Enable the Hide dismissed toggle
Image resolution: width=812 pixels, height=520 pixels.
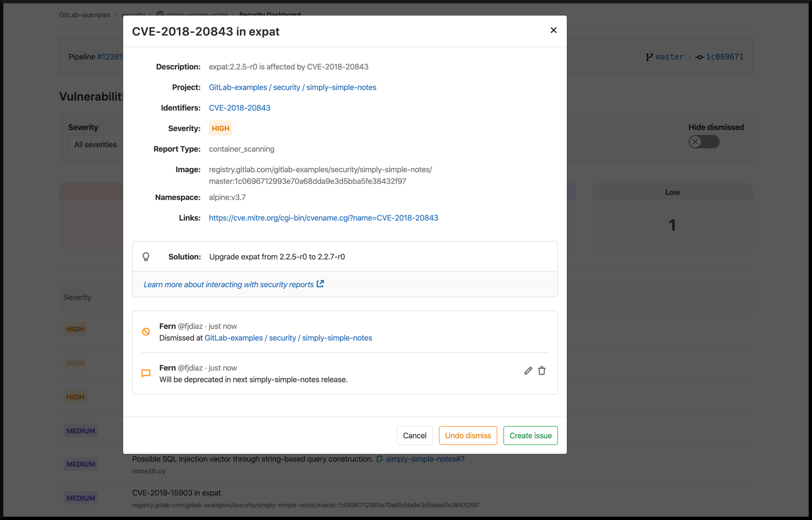pos(704,141)
